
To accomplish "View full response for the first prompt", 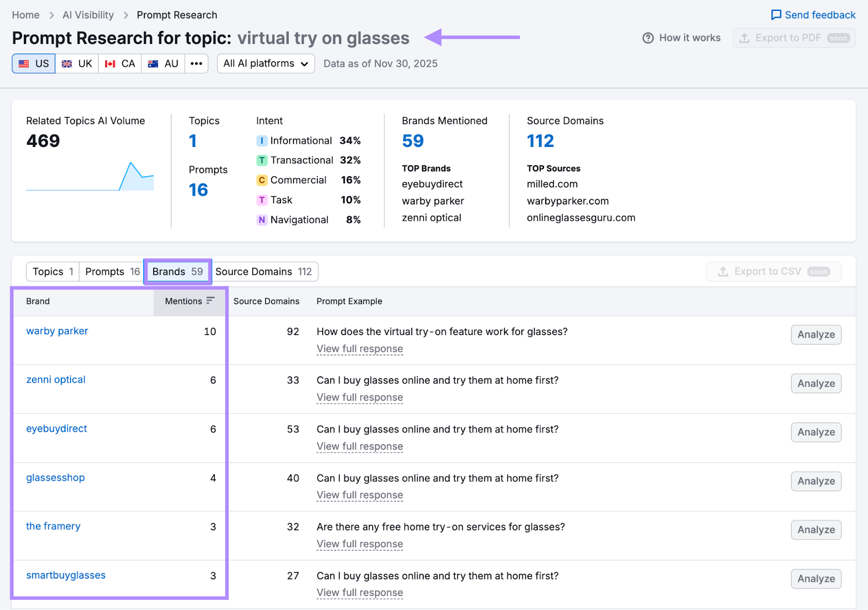I will (359, 349).
